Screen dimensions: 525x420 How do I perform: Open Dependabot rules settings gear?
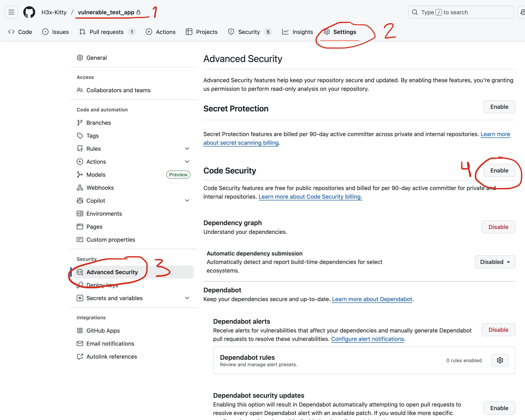point(500,360)
